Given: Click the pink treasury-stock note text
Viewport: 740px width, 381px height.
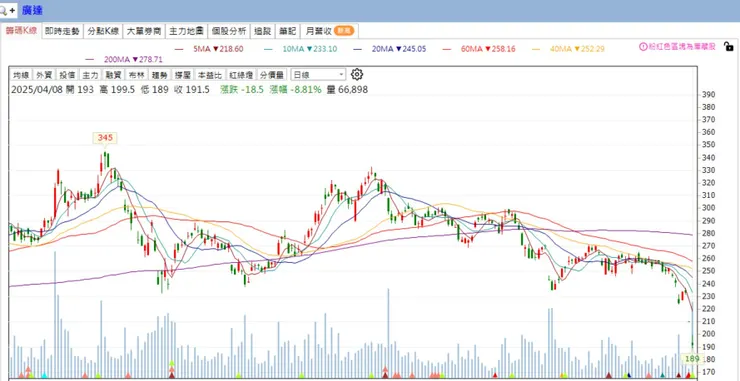Looking at the screenshot, I should [682, 47].
